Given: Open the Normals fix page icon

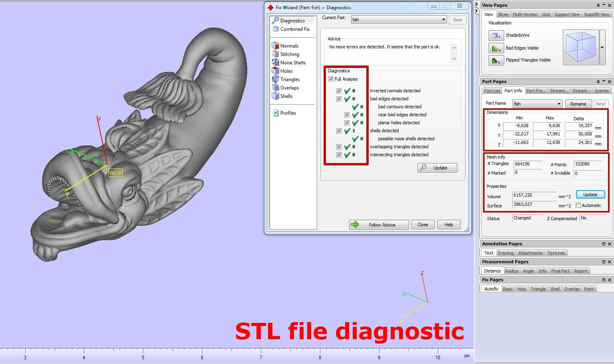Looking at the screenshot, I should click(275, 46).
